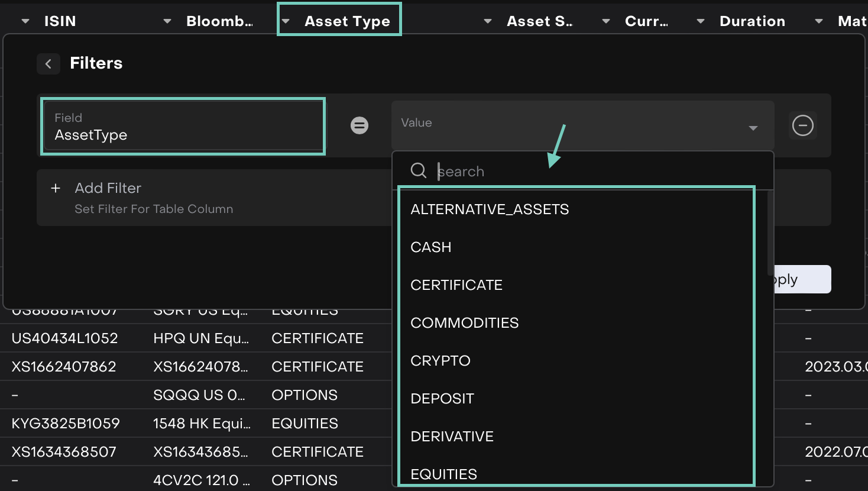
Task: Open the ISIN column menu arrow
Action: [x=25, y=21]
